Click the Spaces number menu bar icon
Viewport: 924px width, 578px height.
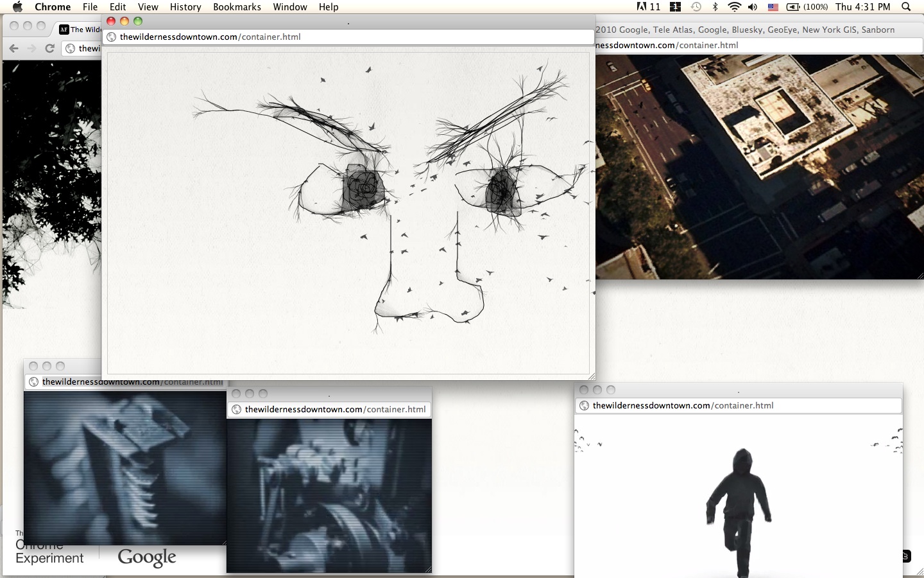(x=675, y=7)
